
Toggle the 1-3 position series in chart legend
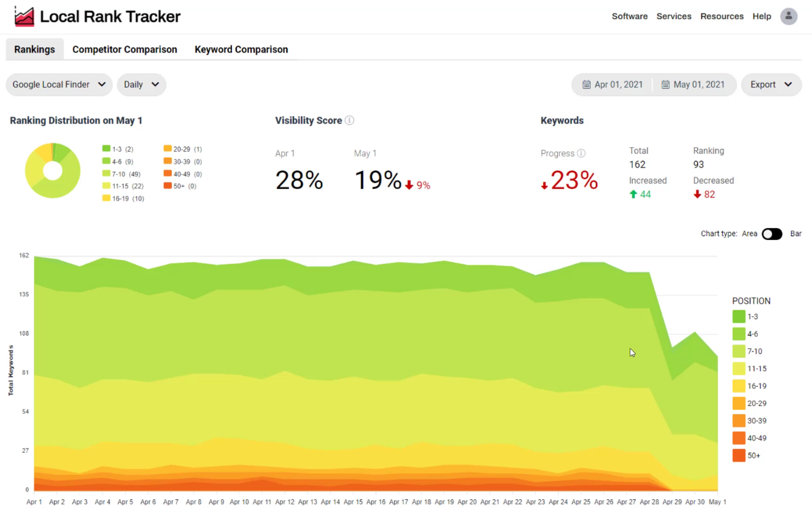pos(739,317)
